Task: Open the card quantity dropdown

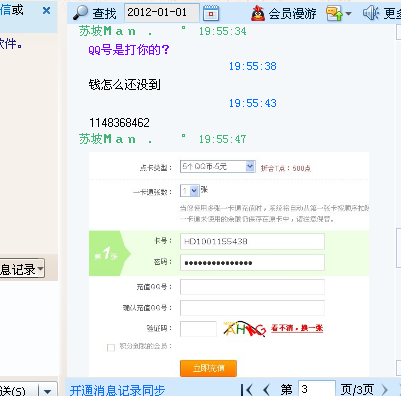Action: pos(190,191)
